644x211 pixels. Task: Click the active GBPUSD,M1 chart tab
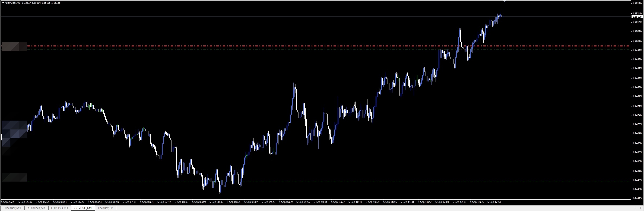click(83, 208)
